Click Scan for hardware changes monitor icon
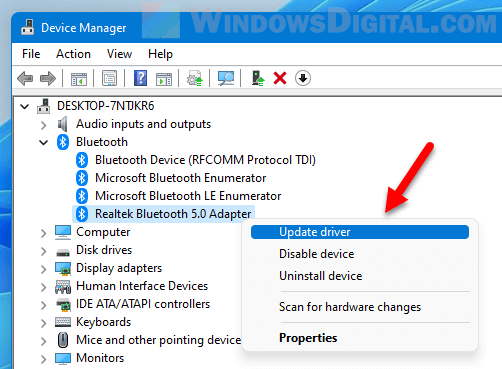Viewport: 502px width, 369px height. tap(226, 78)
